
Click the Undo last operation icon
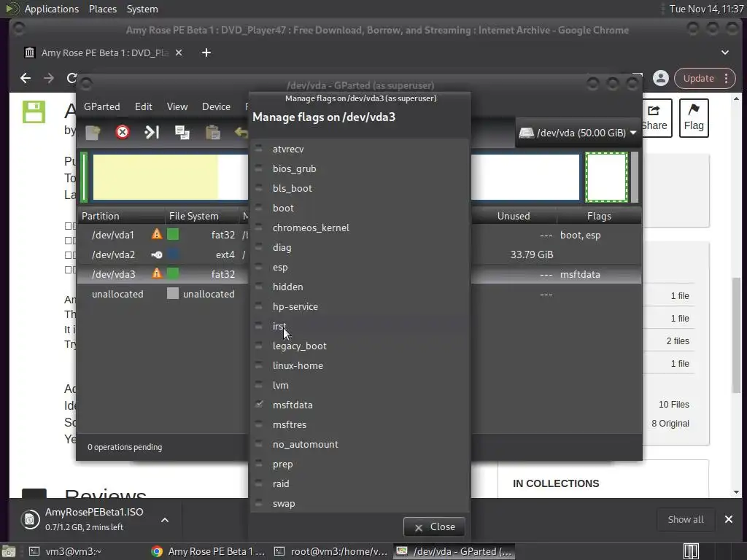(x=241, y=133)
